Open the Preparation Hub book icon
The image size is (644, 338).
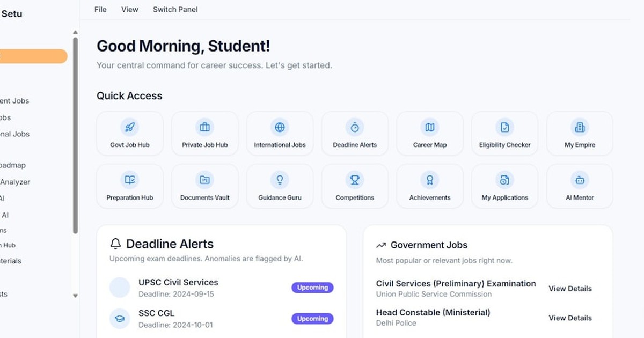tap(130, 180)
